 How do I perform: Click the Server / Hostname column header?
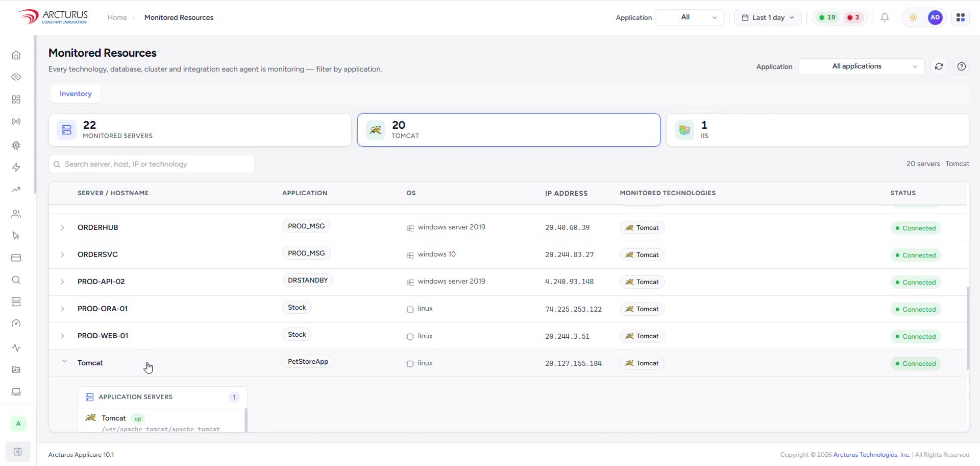coord(113,193)
